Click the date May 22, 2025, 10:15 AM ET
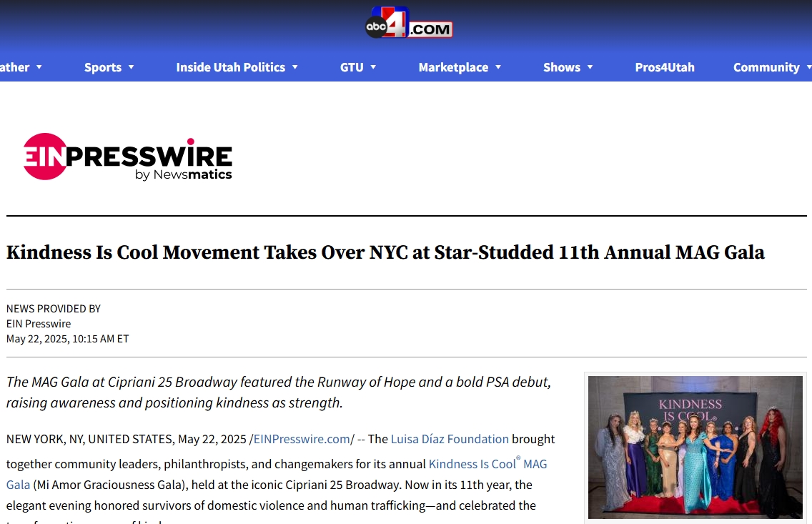Screen dimensions: 812x524 click(x=67, y=339)
